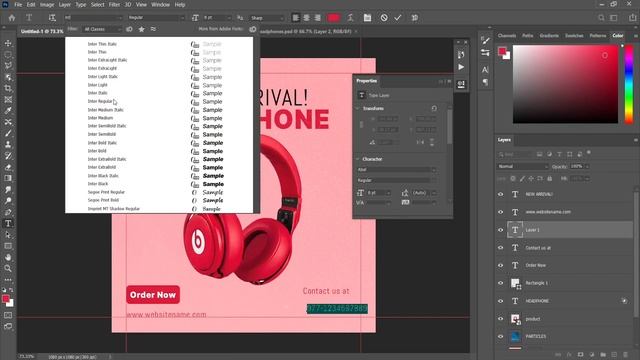Collapse the Transform section in Properties
Image resolution: width=640 pixels, height=360 pixels.
point(358,109)
